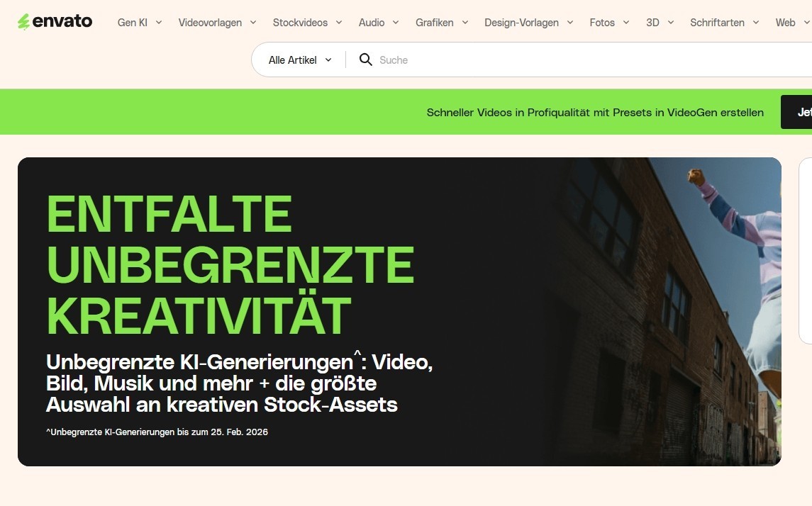Click the 3D navigation item
This screenshot has width=812, height=506.
tap(660, 23)
